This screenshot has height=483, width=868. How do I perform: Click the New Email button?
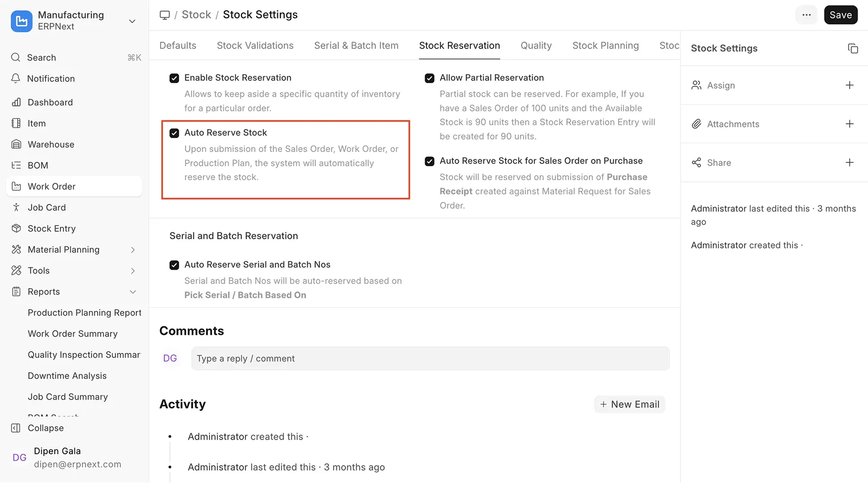(629, 404)
